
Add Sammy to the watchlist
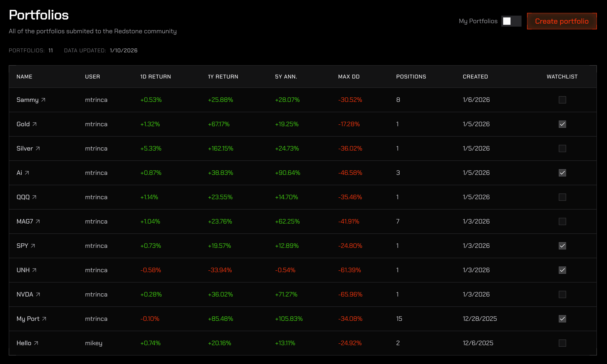[562, 100]
